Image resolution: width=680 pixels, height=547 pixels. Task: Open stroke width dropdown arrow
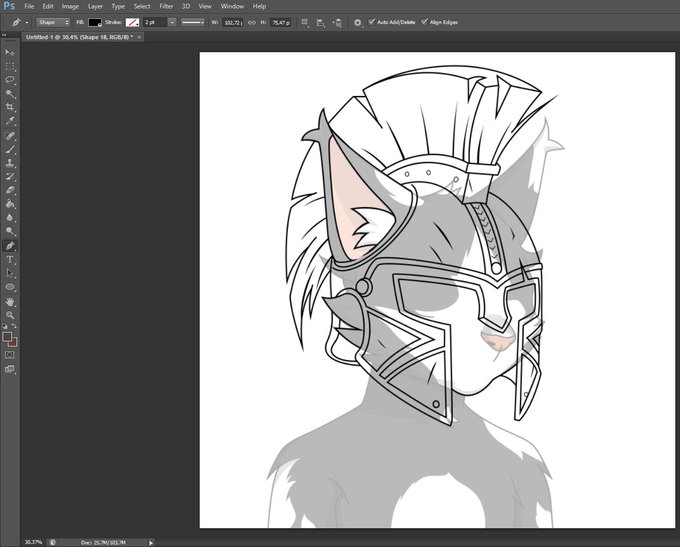tap(172, 22)
